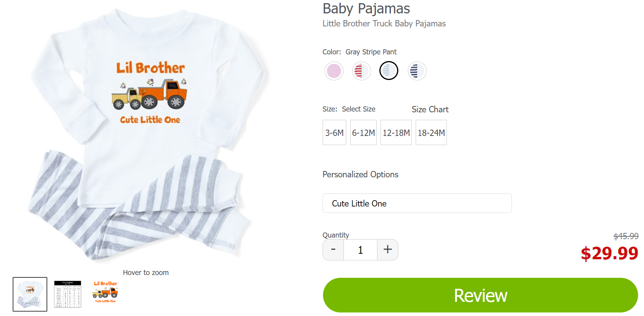Select size 3-6M

coord(334,132)
